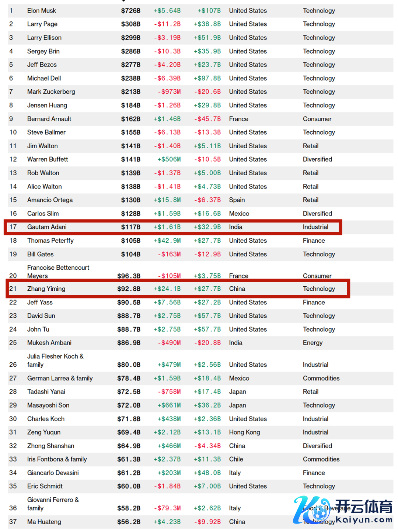Open Larry Page's profile link
398x532 pixels.
coord(42,24)
